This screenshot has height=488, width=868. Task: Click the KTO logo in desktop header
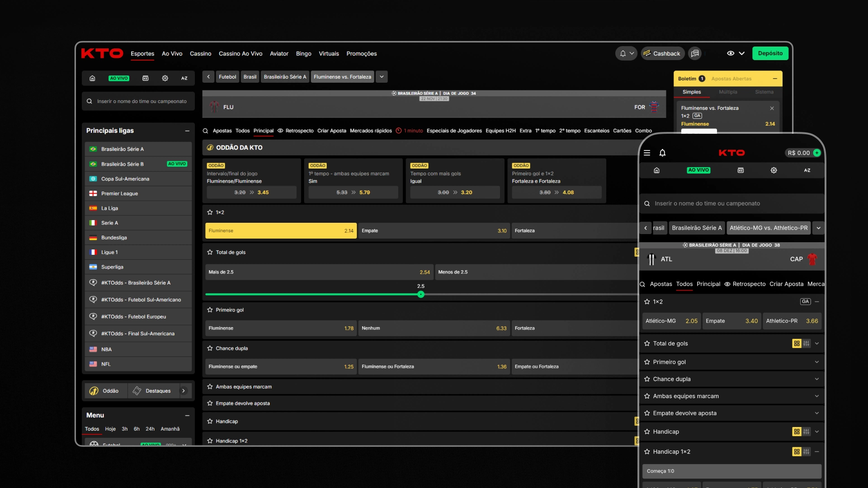point(102,53)
